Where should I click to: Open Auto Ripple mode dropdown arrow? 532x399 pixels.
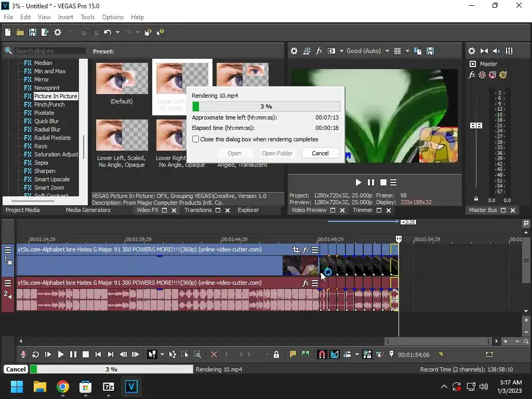coord(357,354)
